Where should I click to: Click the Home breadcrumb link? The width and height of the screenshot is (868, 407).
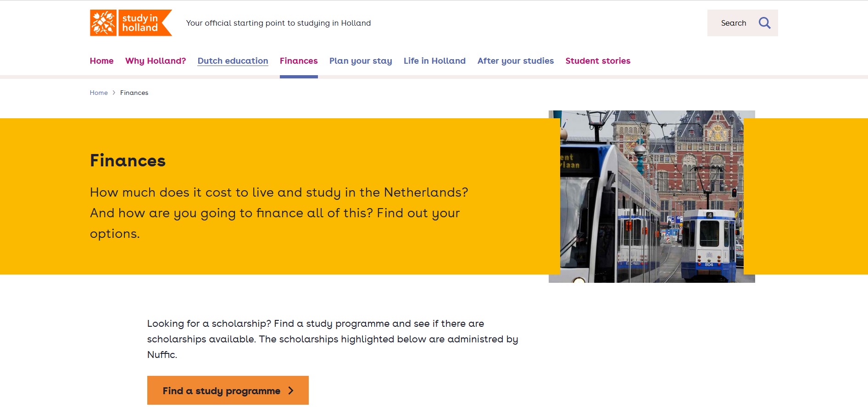(x=99, y=93)
